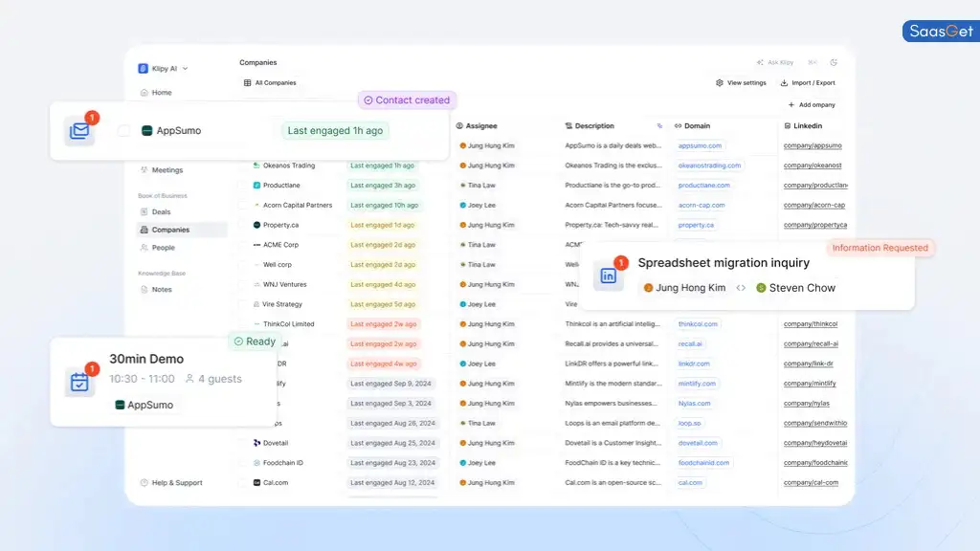Click the download icon beside Import / Export

click(x=784, y=82)
